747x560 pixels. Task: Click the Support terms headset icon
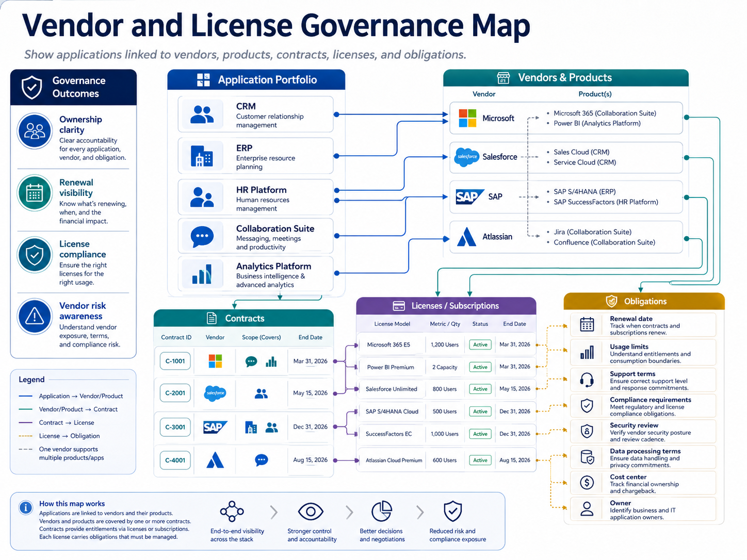point(587,380)
